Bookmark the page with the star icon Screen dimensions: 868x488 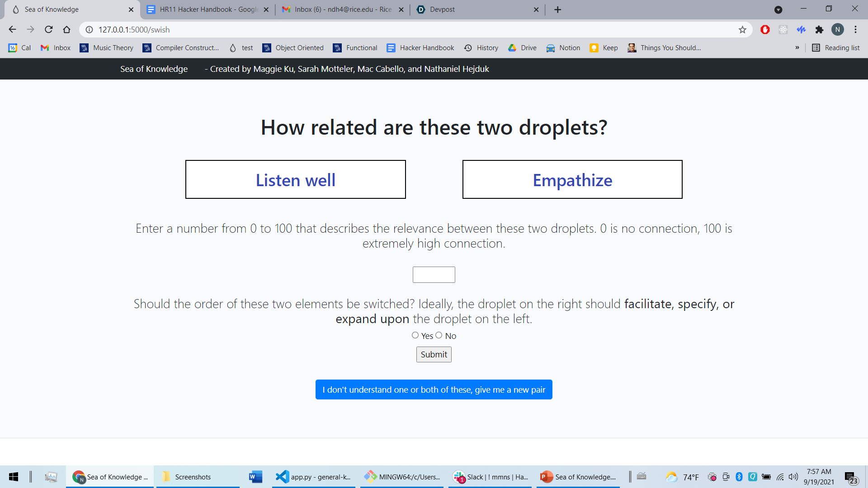742,30
